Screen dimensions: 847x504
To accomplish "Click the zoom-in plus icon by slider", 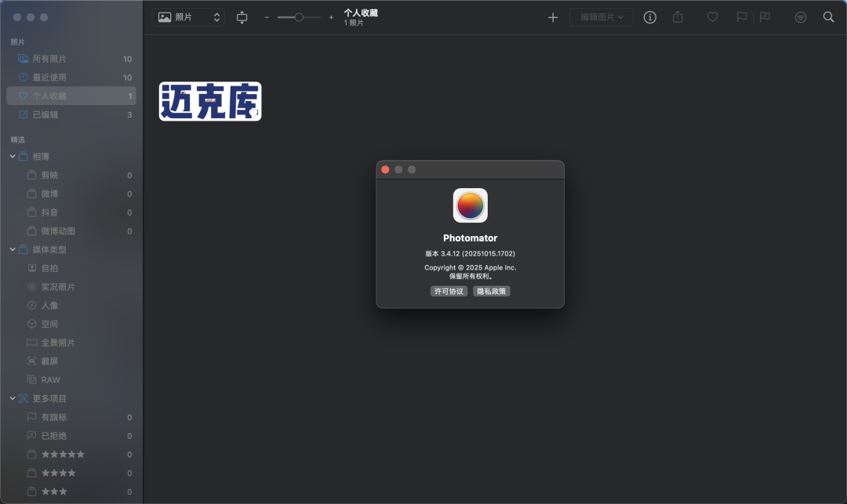I will pyautogui.click(x=331, y=17).
